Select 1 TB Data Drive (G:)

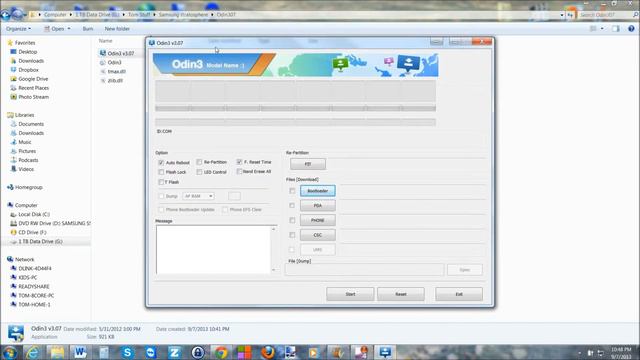(x=36, y=242)
